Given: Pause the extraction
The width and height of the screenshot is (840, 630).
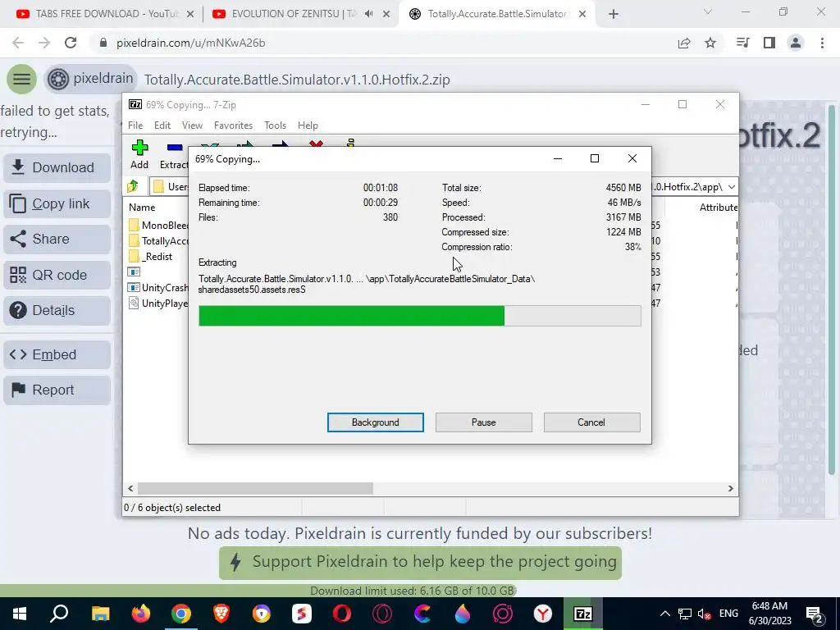Looking at the screenshot, I should coord(484,422).
